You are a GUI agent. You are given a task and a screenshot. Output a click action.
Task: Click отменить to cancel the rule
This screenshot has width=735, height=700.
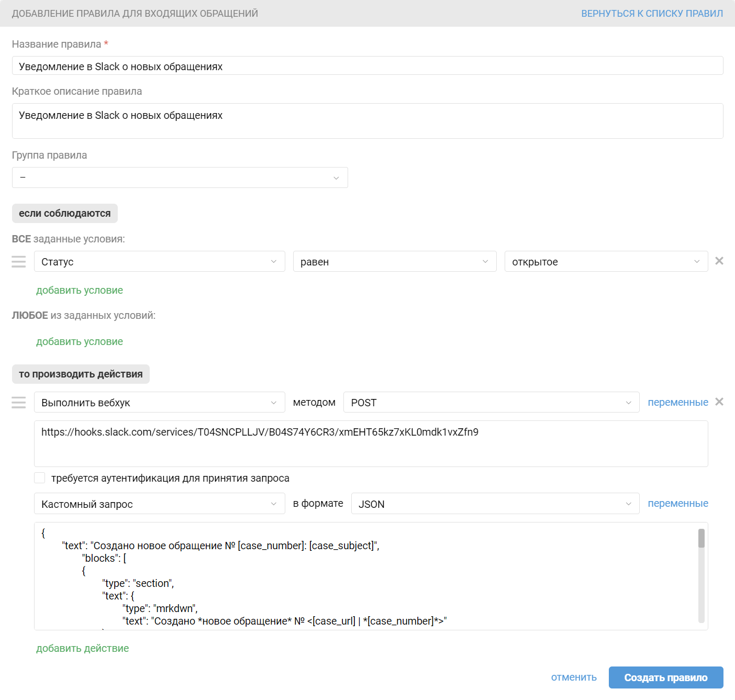(574, 677)
